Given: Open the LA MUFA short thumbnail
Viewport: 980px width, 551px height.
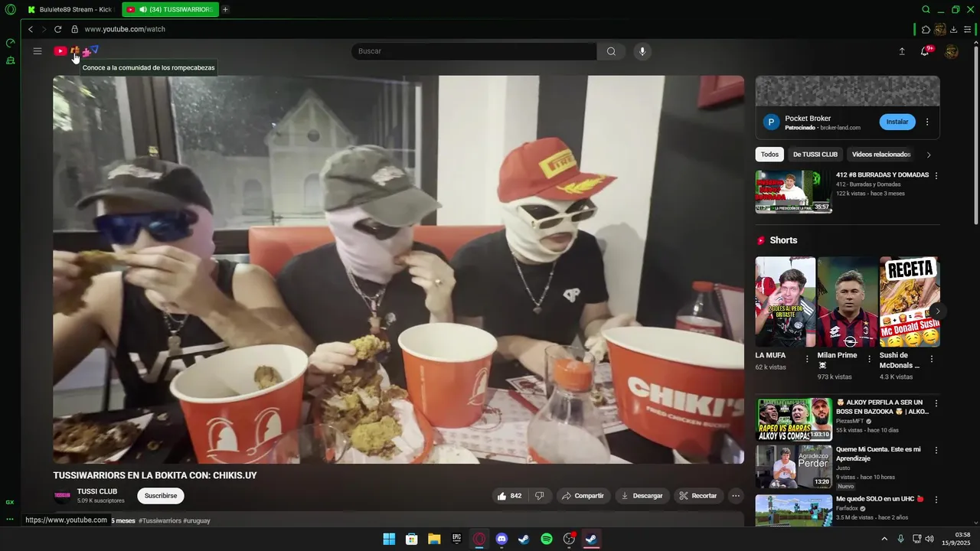Looking at the screenshot, I should tap(786, 302).
